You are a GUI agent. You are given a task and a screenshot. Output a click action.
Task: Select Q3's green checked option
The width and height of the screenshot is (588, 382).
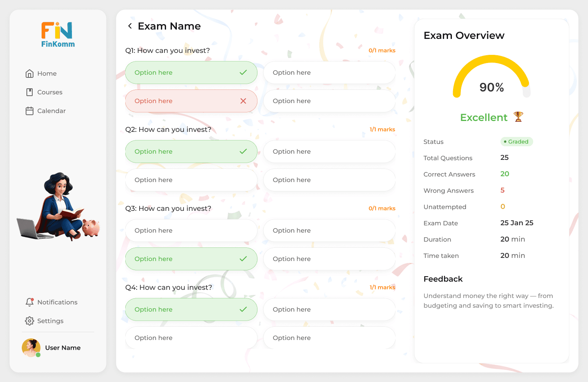coord(191,259)
